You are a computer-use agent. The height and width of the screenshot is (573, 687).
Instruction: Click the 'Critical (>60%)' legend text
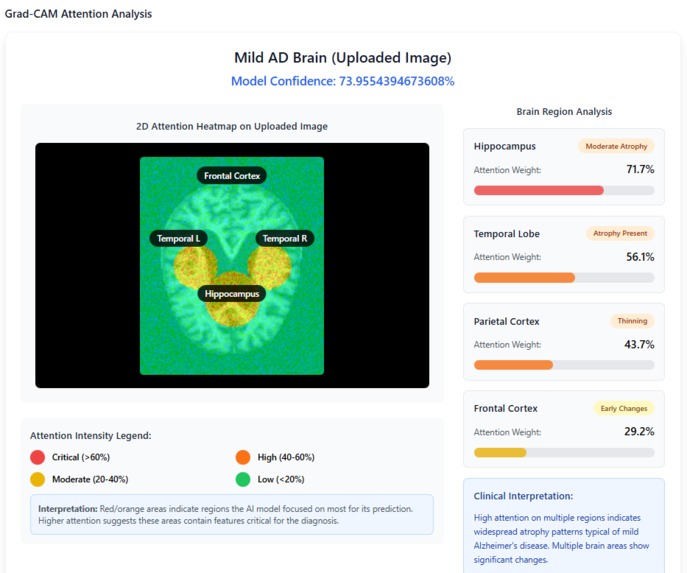coord(81,457)
